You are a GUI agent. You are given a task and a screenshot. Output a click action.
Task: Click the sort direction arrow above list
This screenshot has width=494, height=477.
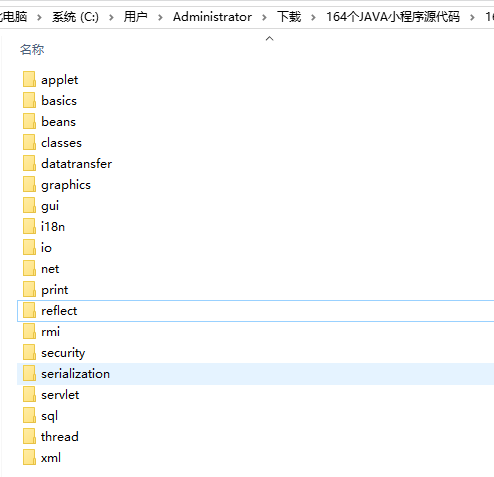coord(269,39)
